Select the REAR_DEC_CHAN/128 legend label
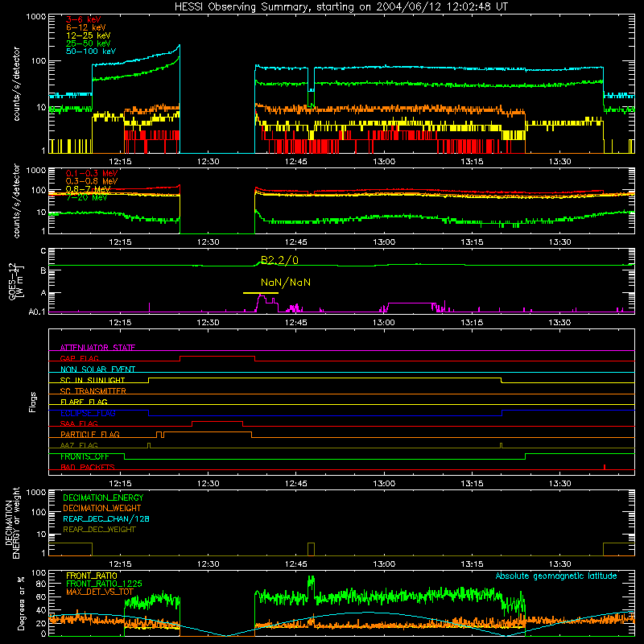 [106, 518]
